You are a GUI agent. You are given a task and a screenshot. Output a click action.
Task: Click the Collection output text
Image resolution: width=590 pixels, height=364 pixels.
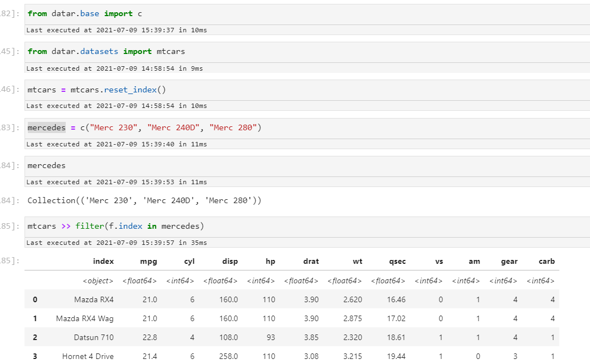click(144, 200)
